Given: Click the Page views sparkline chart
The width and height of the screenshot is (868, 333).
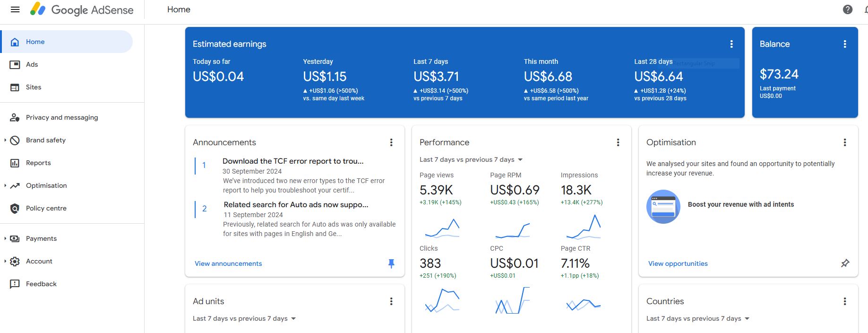Looking at the screenshot, I should coord(442,228).
